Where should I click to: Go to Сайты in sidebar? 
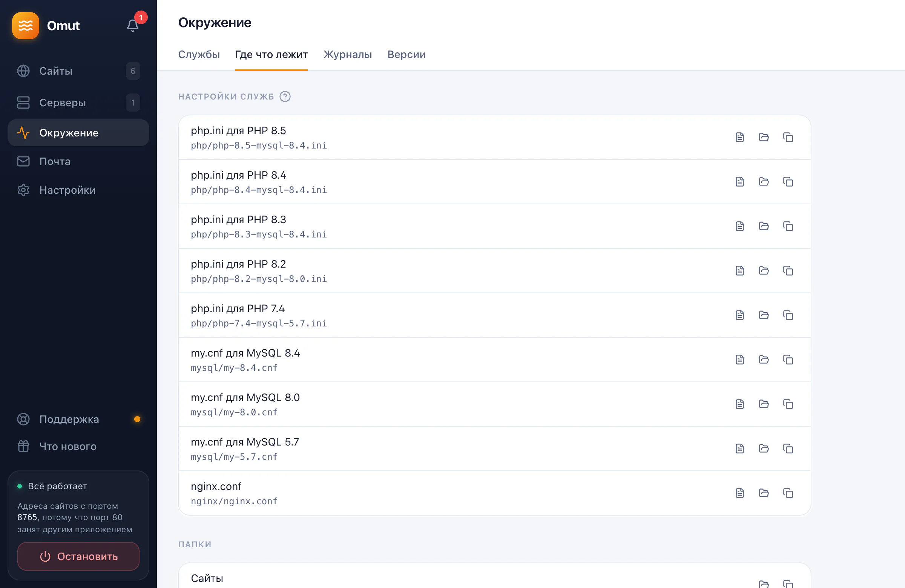(78, 71)
